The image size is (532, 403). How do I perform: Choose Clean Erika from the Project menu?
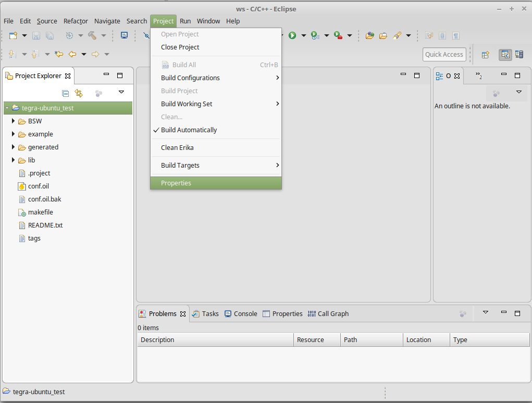216,148
